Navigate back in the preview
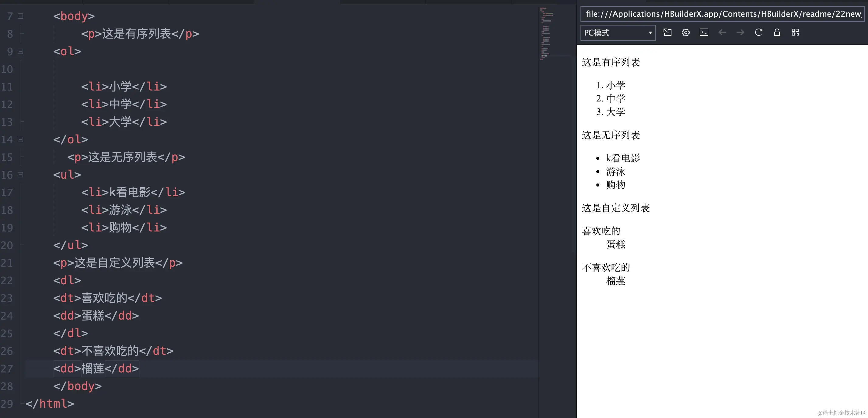Viewport: 868px width, 418px height. (x=723, y=32)
